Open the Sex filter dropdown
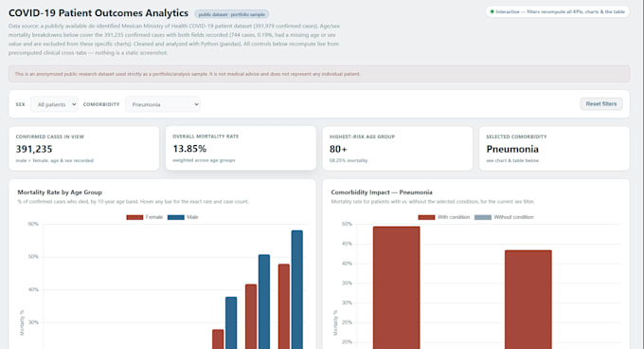644x349 pixels. (x=54, y=104)
